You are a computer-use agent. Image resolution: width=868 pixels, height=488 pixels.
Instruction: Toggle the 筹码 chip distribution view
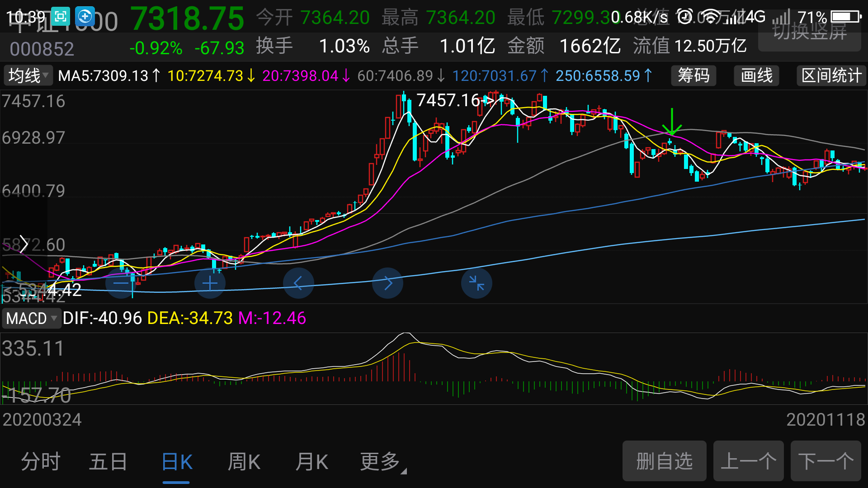[693, 75]
